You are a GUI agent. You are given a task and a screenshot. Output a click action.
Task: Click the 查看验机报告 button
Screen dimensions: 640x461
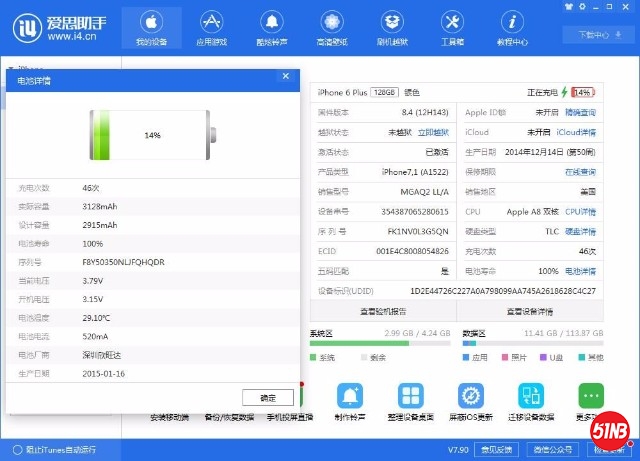382,311
